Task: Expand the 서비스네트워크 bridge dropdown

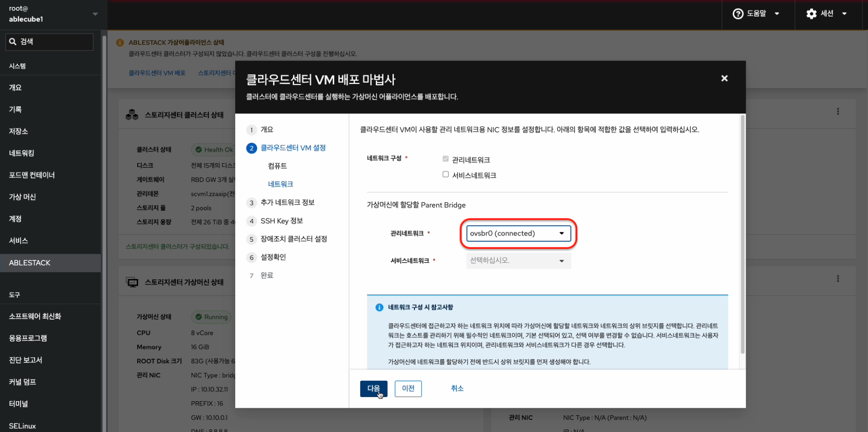Action: pos(518,260)
